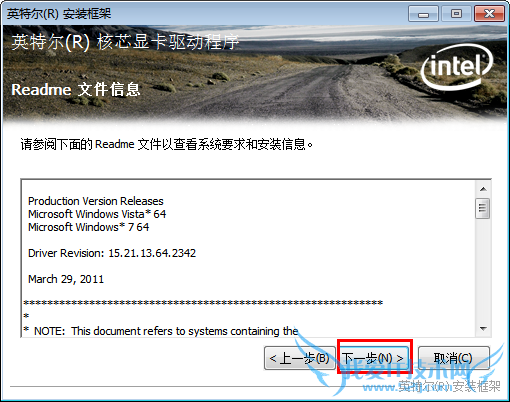Image resolution: width=510 pixels, height=402 pixels.
Task: Click the Intel logo in the banner
Action: (457, 67)
